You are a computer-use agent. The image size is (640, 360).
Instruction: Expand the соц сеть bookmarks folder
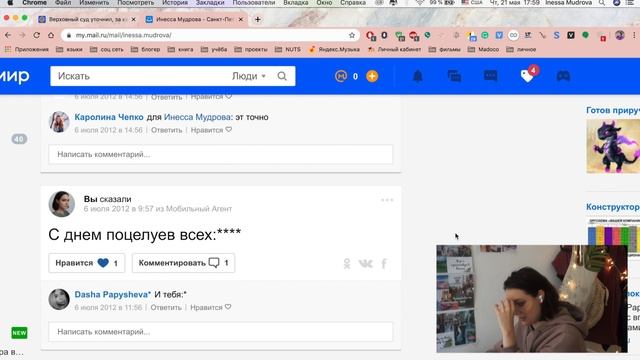coord(107,49)
